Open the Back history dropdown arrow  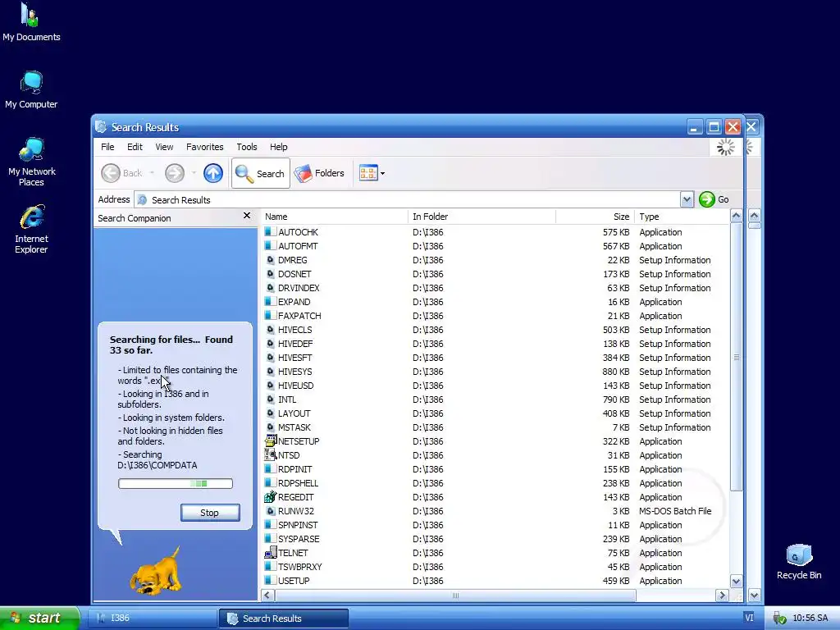pyautogui.click(x=152, y=173)
